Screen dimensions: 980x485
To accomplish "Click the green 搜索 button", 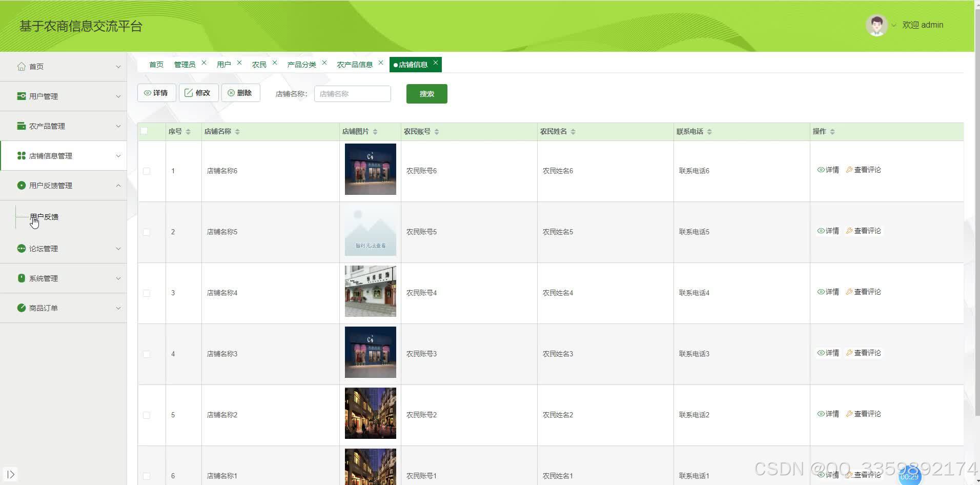I will coord(426,94).
